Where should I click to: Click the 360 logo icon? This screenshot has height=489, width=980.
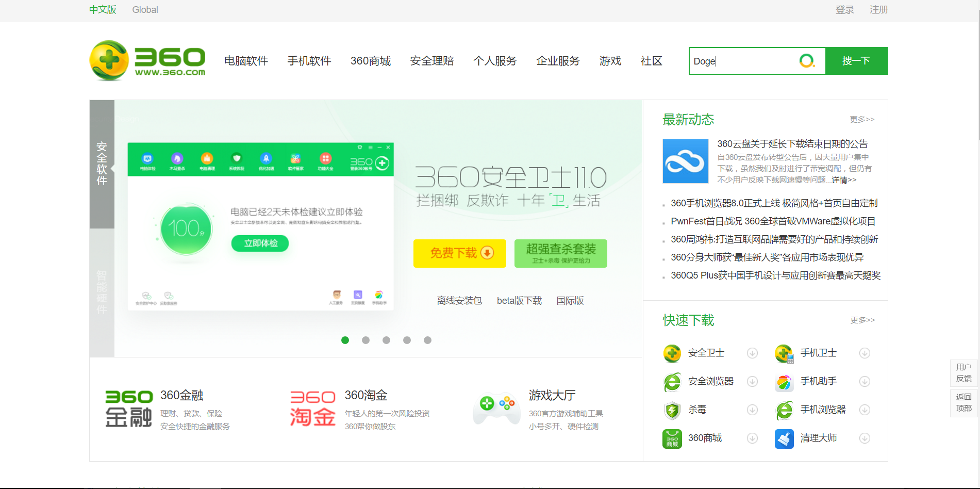(109, 60)
